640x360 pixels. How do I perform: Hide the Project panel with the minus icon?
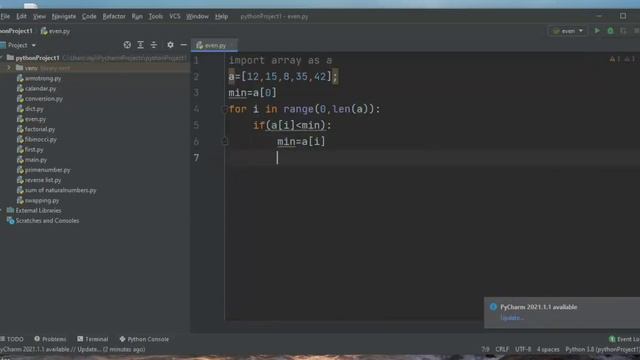[x=184, y=45]
